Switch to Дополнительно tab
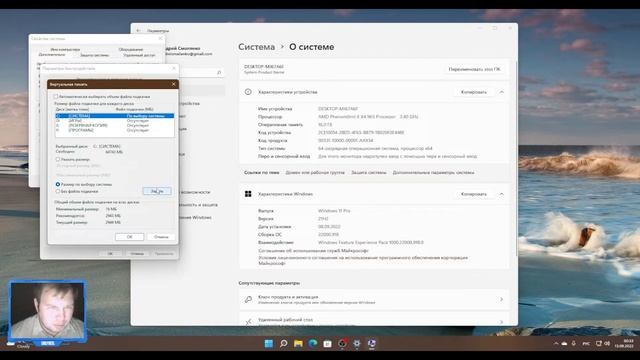 52,55
